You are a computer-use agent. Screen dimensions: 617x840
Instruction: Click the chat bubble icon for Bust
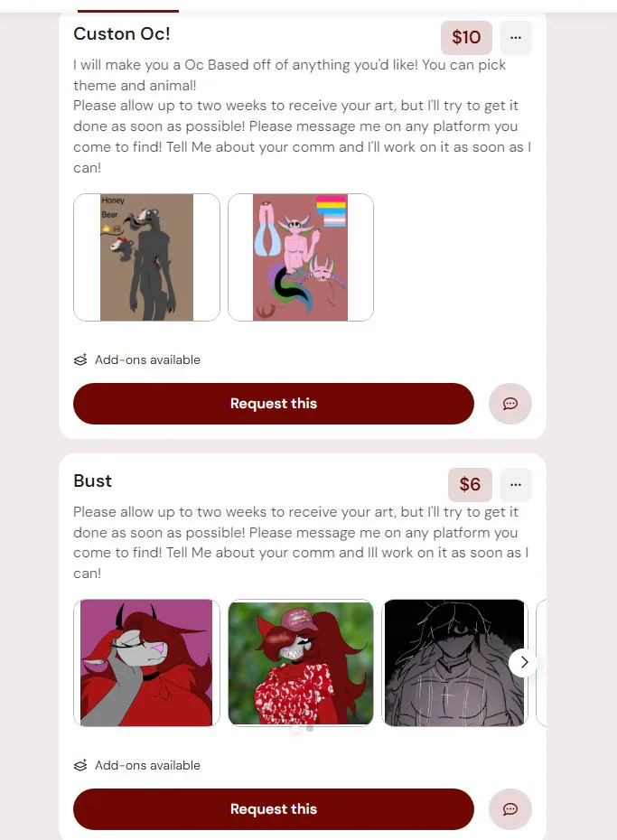509,809
